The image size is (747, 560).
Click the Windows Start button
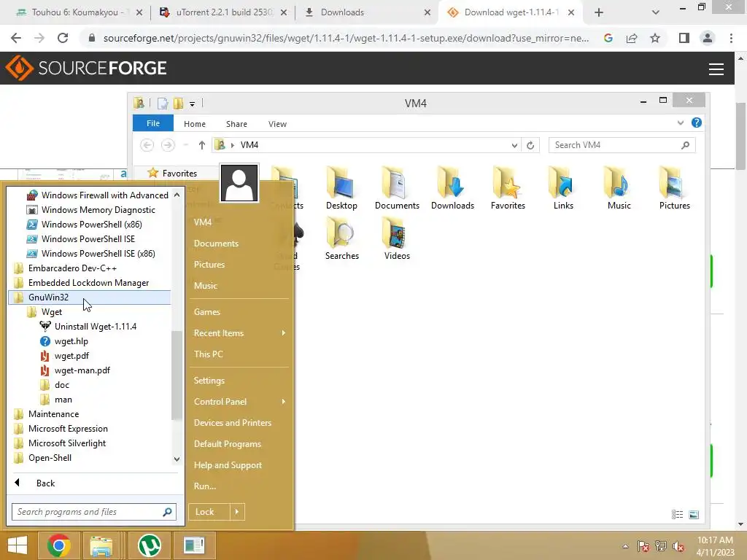click(18, 545)
